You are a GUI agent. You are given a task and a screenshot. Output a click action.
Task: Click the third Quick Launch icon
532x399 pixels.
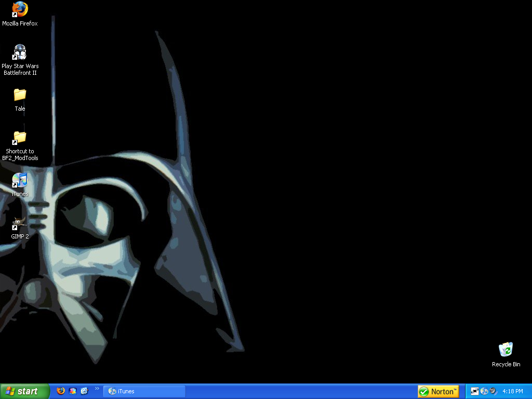point(84,391)
